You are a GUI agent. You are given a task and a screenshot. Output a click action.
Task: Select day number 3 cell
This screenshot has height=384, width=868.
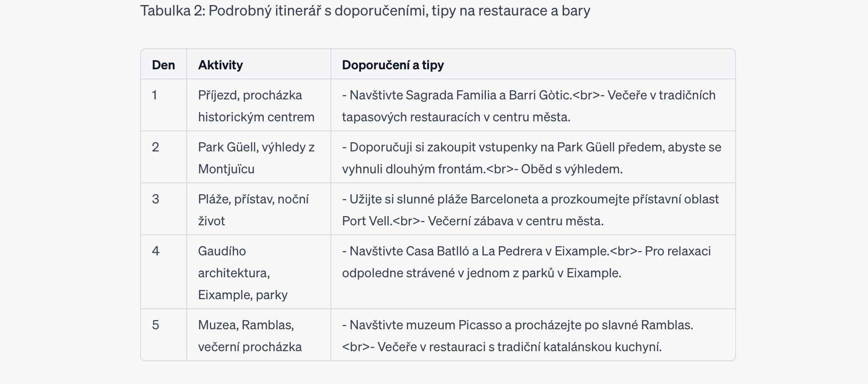156,199
